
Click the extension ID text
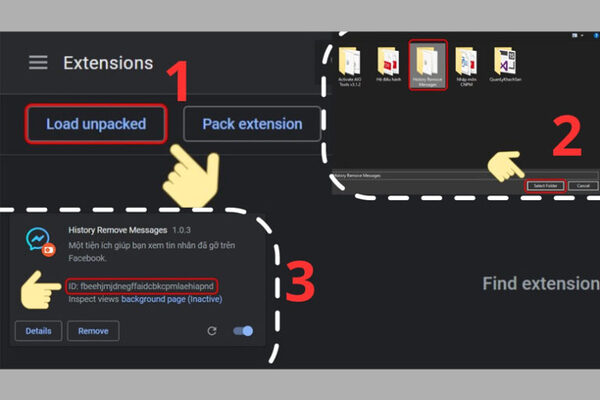point(141,286)
